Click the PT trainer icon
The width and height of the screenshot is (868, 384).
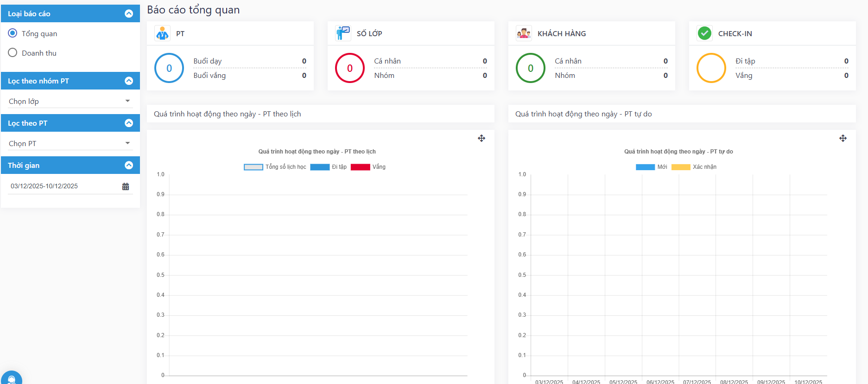point(162,33)
